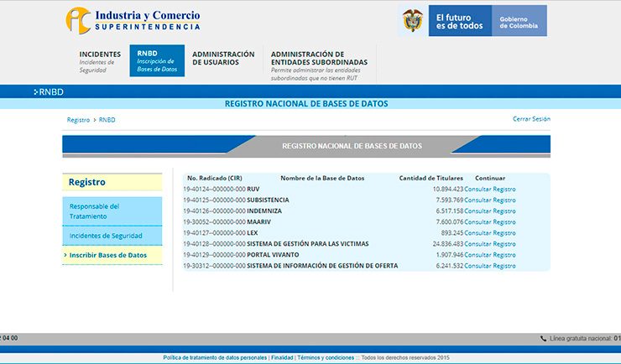The height and width of the screenshot is (364, 621).
Task: Click the RUV database name
Action: (x=253, y=189)
